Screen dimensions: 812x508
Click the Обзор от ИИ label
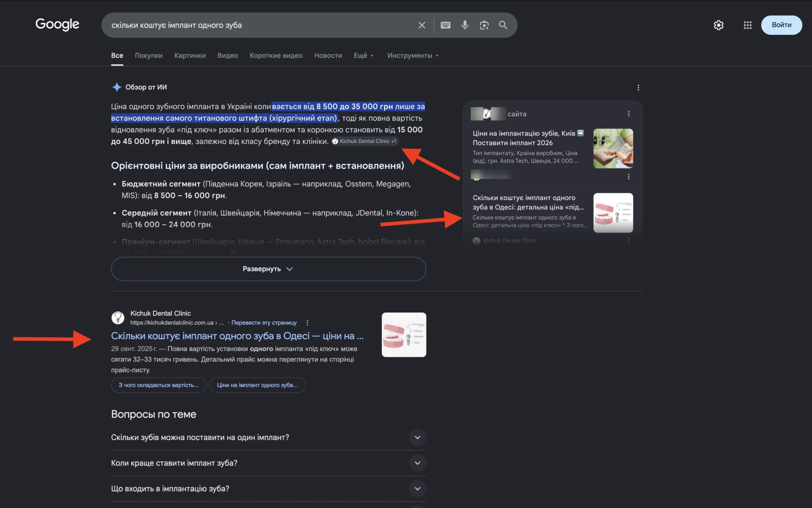click(146, 87)
